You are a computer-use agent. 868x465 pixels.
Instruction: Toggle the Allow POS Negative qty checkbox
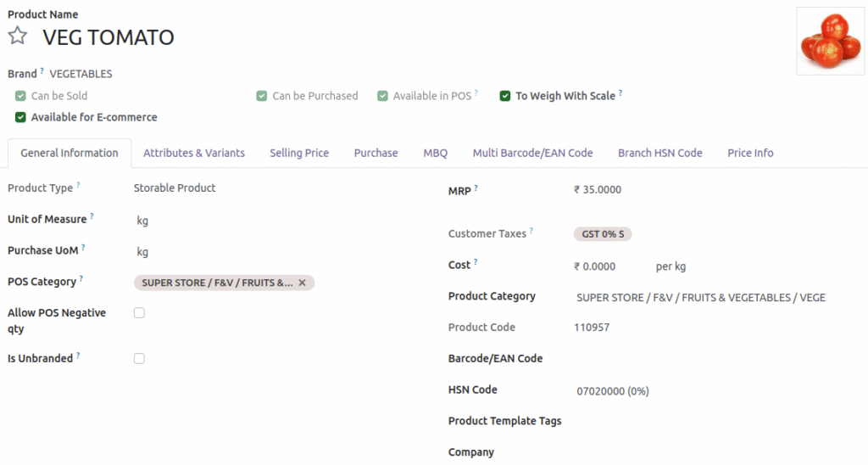(x=139, y=313)
